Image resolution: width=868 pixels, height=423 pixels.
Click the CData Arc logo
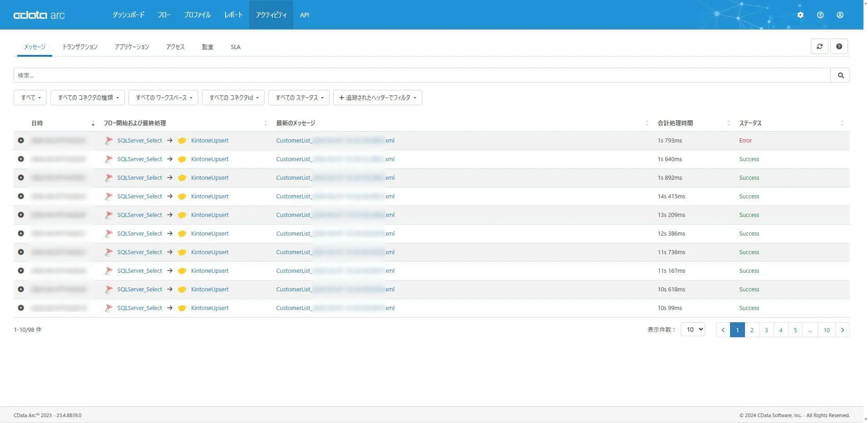(x=39, y=15)
